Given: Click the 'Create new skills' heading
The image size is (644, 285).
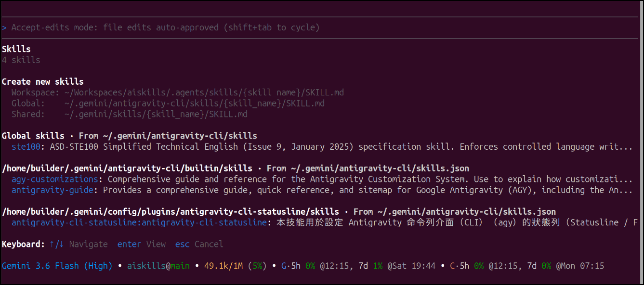Looking at the screenshot, I should pyautogui.click(x=43, y=81).
